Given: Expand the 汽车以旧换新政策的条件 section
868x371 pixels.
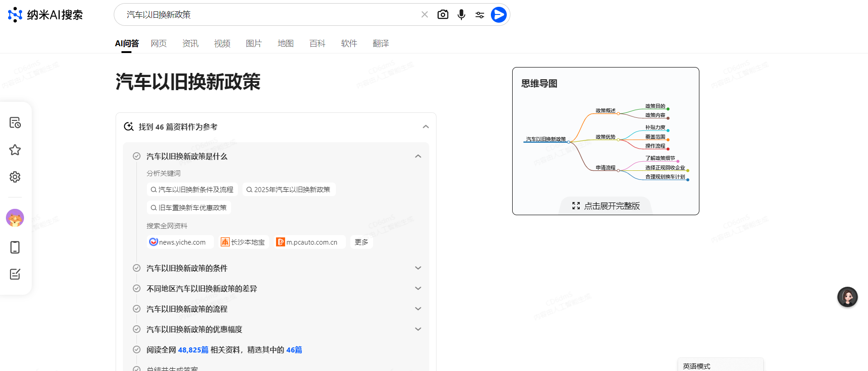Looking at the screenshot, I should tap(418, 268).
